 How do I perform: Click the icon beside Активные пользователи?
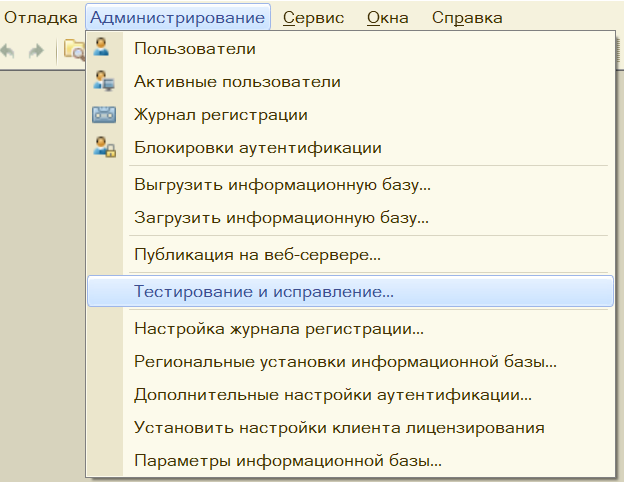point(104,81)
